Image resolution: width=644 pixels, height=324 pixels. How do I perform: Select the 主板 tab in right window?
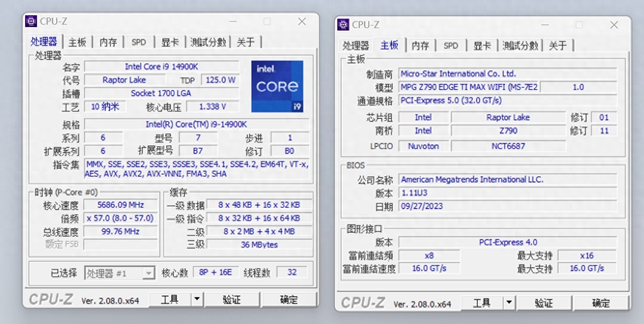389,45
